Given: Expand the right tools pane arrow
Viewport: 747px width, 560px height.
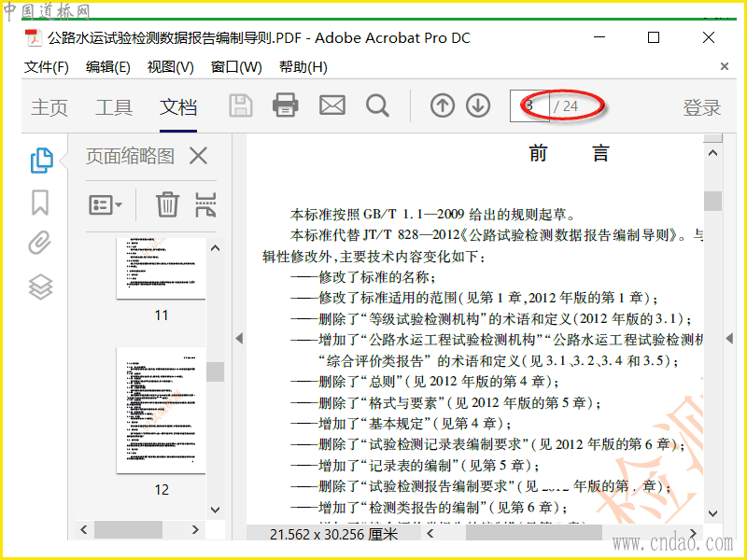Looking at the screenshot, I should tap(729, 339).
